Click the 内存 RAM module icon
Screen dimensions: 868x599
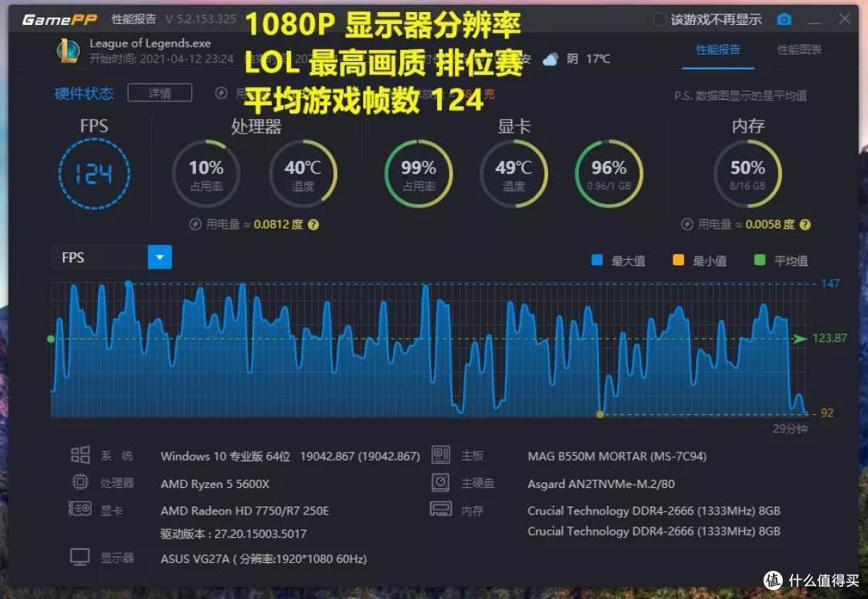pyautogui.click(x=440, y=509)
